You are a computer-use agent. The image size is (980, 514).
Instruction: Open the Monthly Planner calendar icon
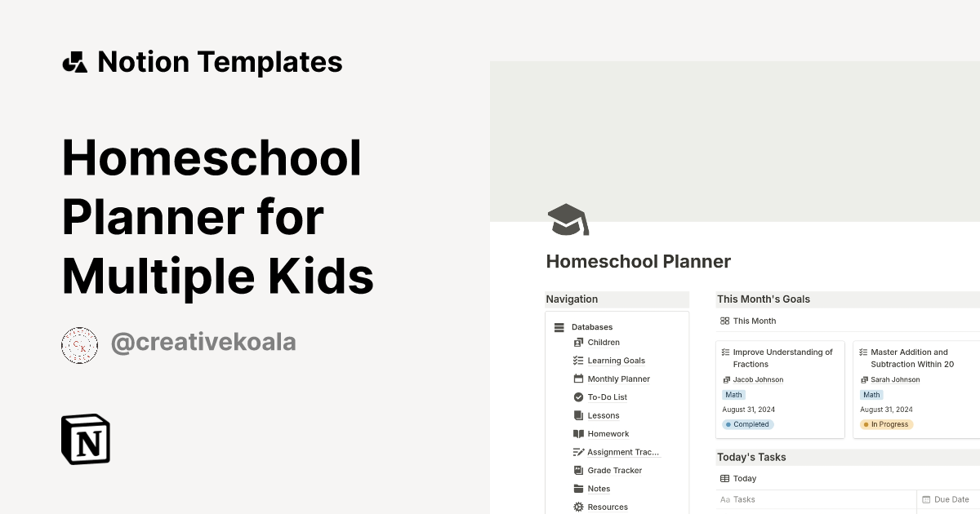(x=578, y=379)
